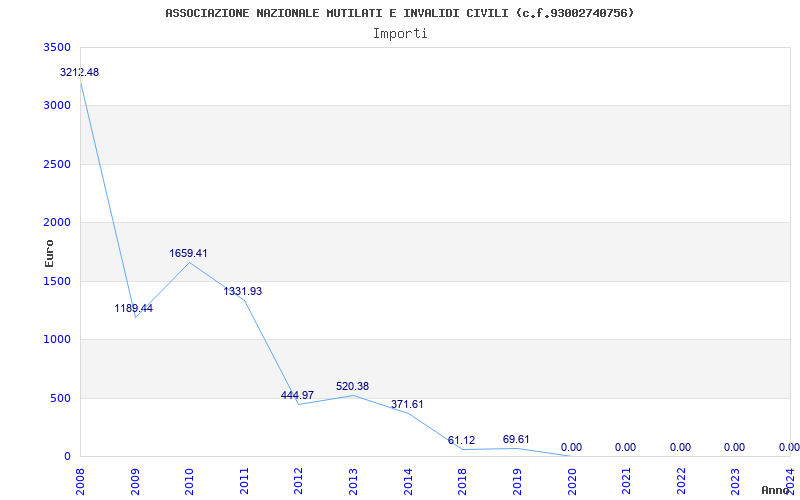Click the 2000 y-axis tick label
The width and height of the screenshot is (800, 500).
point(58,223)
